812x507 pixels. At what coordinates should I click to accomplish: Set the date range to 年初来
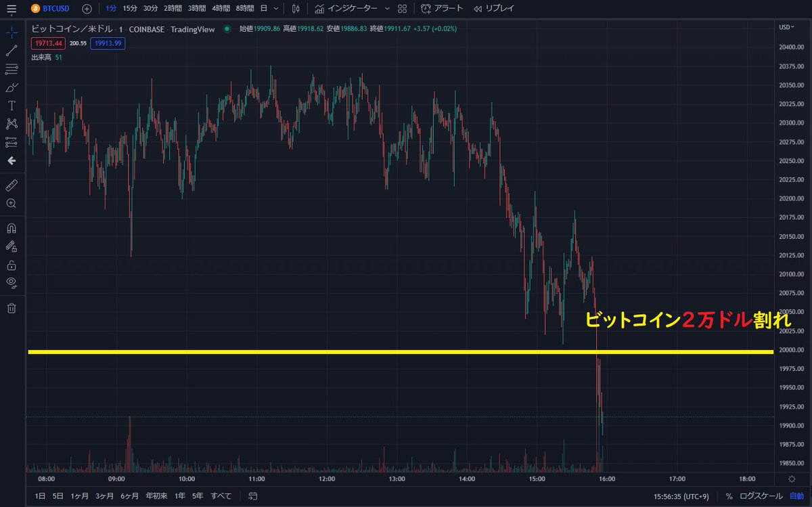coord(157,496)
